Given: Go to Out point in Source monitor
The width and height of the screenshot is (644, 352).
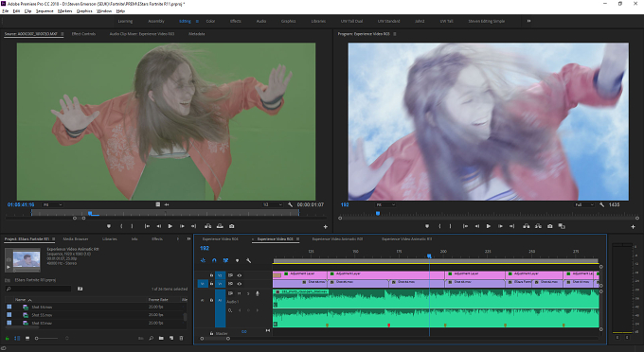Looking at the screenshot, I should coord(193,226).
